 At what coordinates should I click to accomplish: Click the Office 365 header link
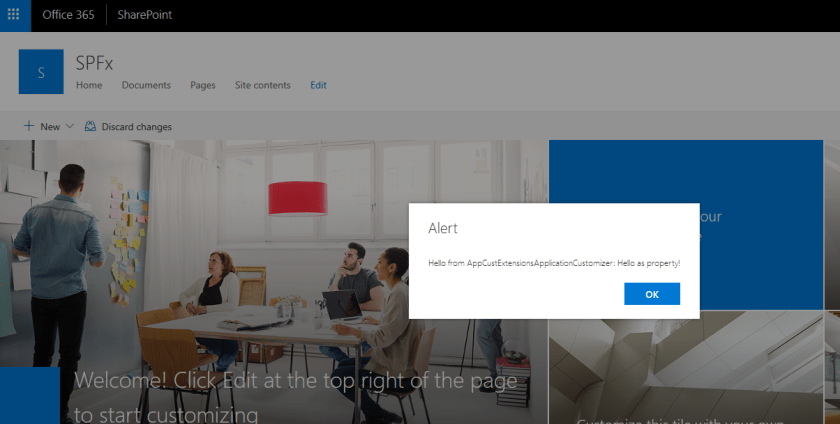(69, 15)
